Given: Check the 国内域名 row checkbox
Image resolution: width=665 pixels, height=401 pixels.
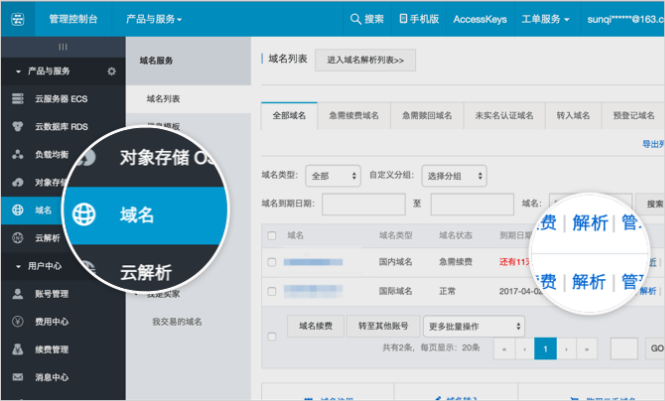Looking at the screenshot, I should coord(271,262).
